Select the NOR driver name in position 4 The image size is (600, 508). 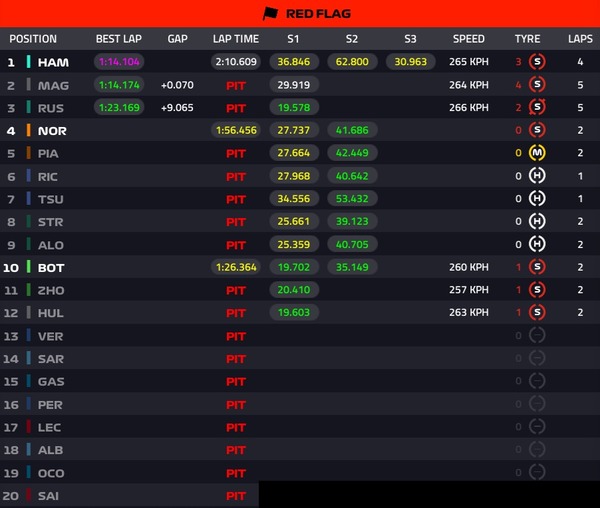coord(52,131)
